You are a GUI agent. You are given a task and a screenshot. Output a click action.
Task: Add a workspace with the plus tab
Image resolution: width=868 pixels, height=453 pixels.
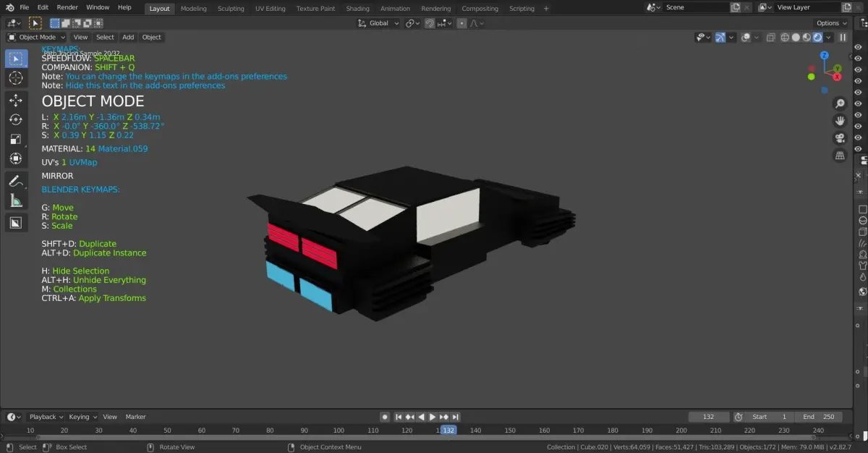(545, 9)
